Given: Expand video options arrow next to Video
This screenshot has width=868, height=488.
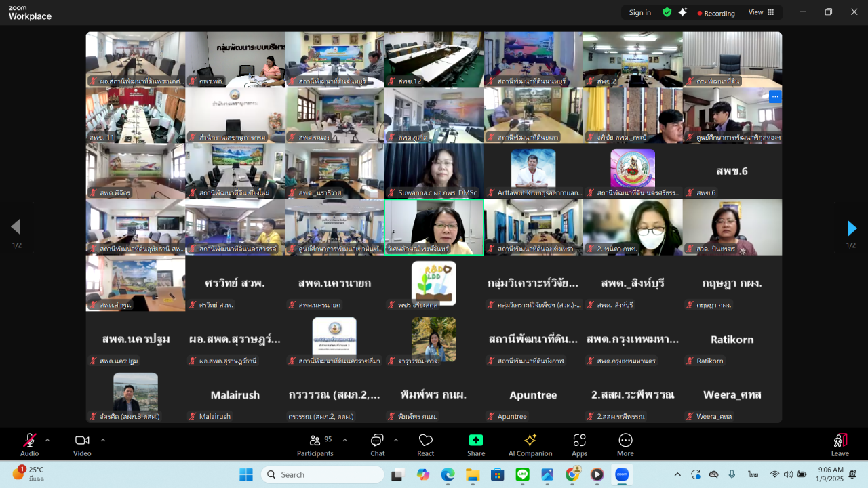Looking at the screenshot, I should coord(103,440).
